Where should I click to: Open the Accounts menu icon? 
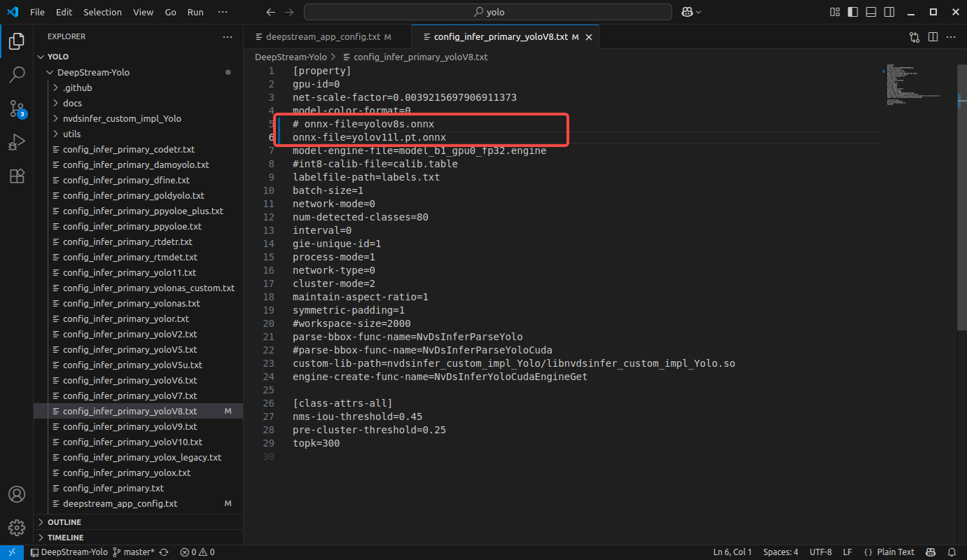click(x=17, y=494)
